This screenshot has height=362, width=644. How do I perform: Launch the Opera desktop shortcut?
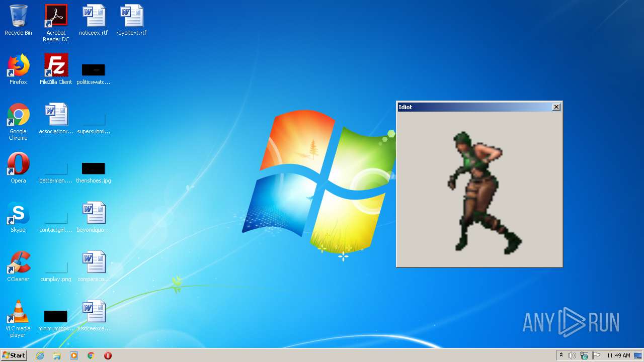[18, 168]
